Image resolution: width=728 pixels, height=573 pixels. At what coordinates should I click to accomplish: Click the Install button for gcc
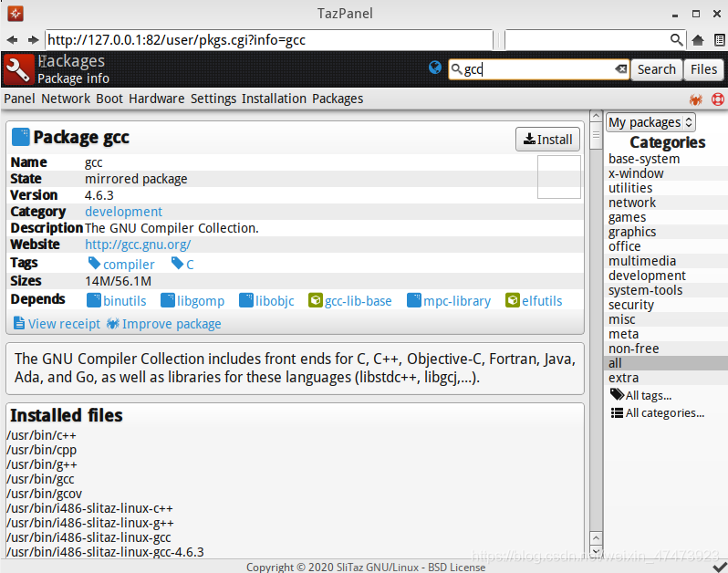tap(547, 140)
